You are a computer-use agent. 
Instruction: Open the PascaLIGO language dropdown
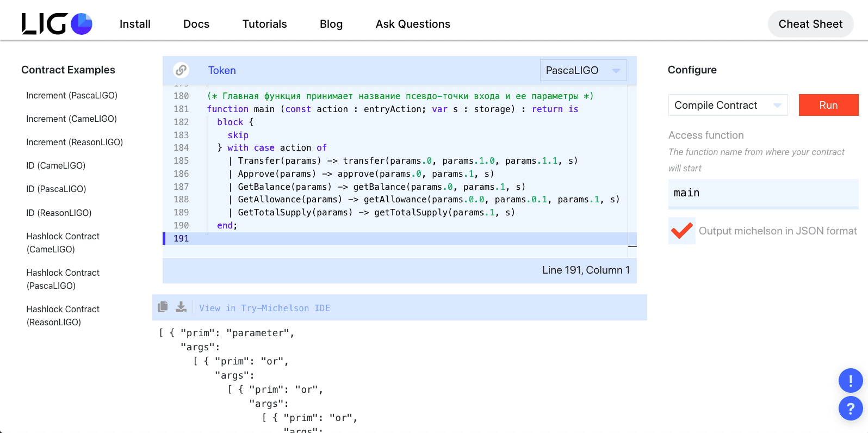click(583, 70)
